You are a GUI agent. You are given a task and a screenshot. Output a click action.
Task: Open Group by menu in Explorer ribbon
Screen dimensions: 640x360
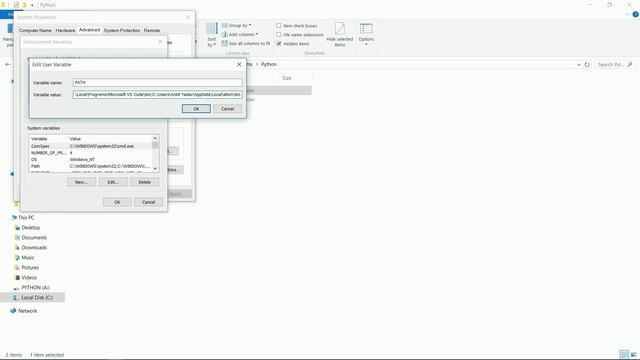point(236,25)
